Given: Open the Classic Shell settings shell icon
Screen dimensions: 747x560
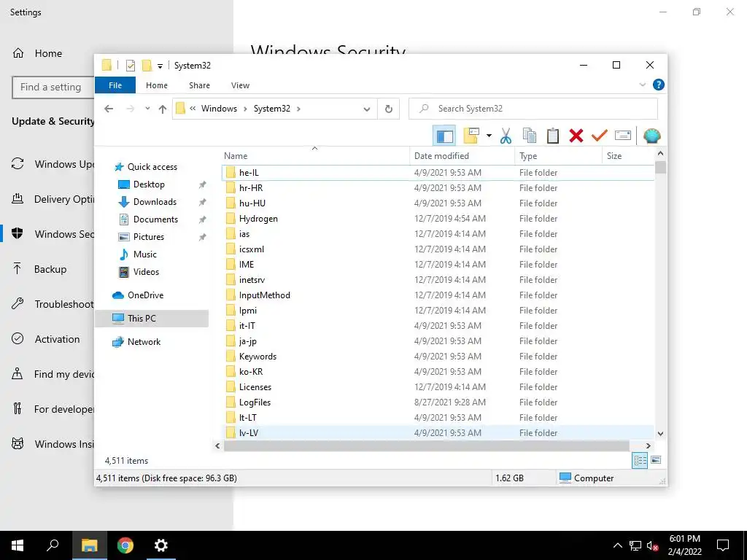Looking at the screenshot, I should click(651, 136).
